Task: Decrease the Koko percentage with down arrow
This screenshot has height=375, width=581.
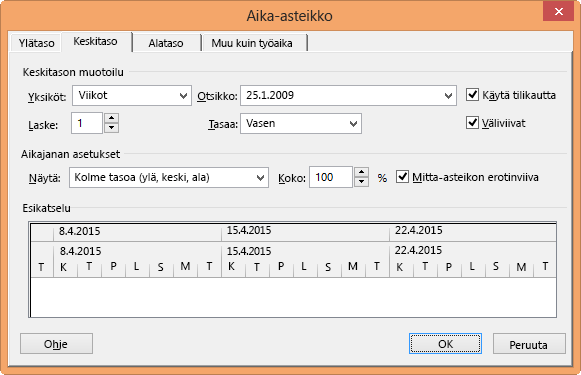Action: (361, 182)
